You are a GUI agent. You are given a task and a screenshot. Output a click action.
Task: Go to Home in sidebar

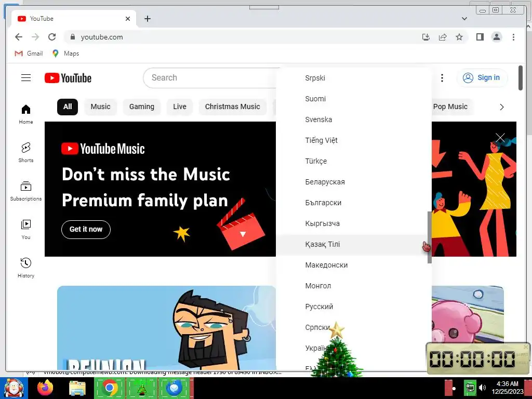pyautogui.click(x=26, y=114)
